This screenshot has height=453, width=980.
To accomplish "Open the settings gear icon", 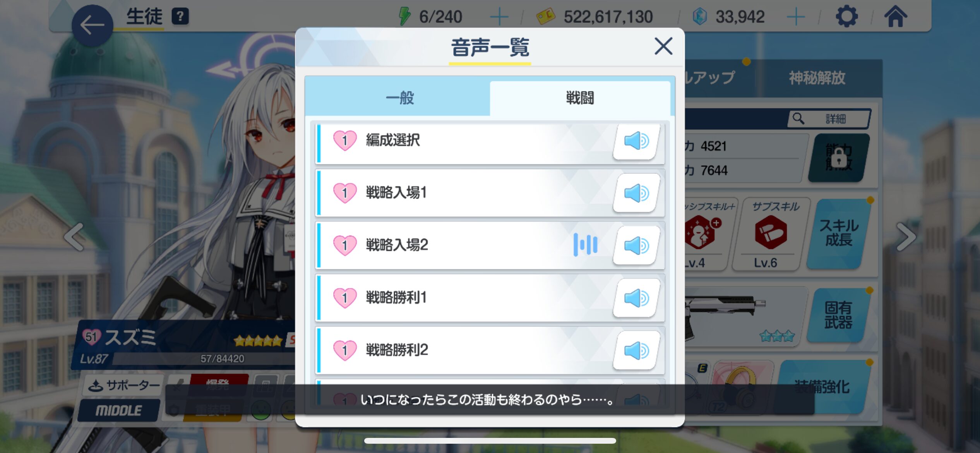I will click(x=846, y=17).
